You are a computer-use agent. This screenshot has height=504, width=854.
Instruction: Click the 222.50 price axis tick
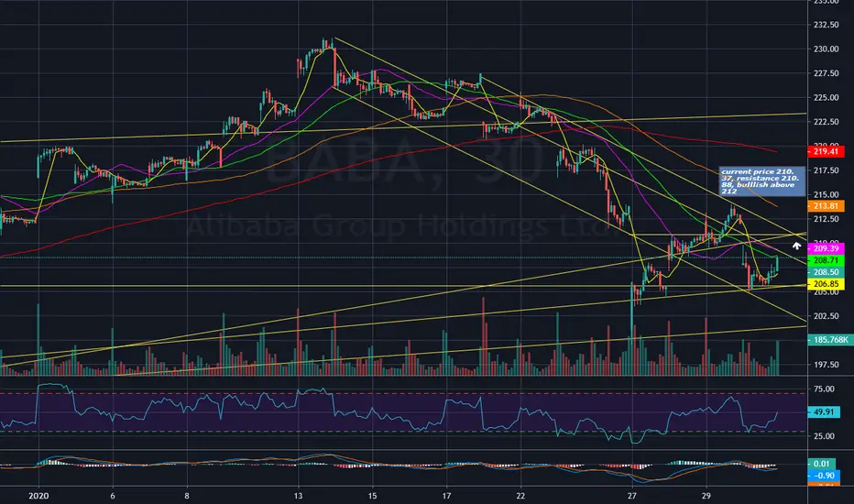click(826, 122)
